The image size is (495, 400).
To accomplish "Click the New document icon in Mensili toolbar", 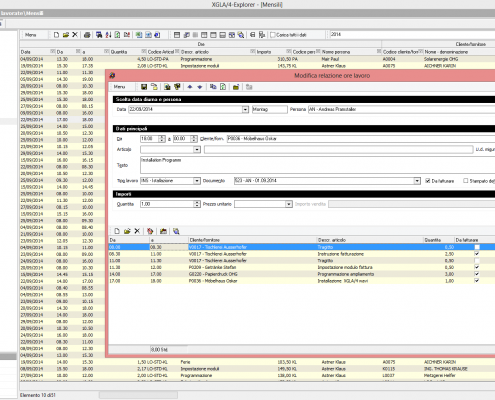I will click(x=56, y=35).
